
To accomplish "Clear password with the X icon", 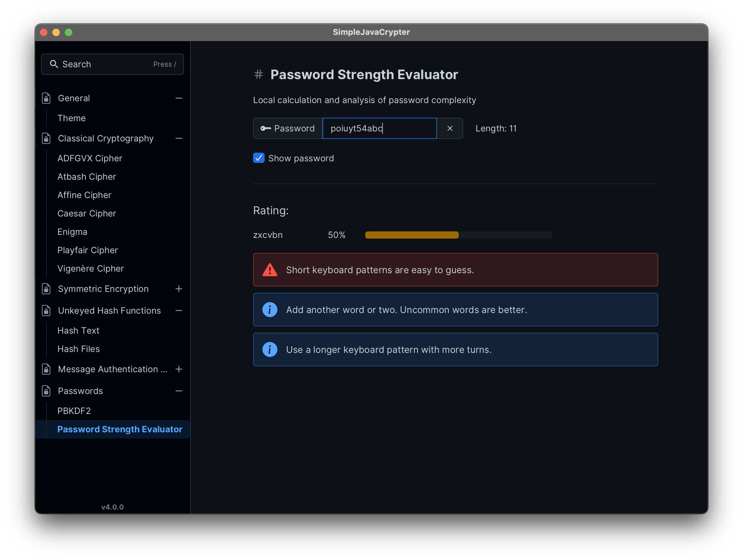I will click(x=450, y=128).
